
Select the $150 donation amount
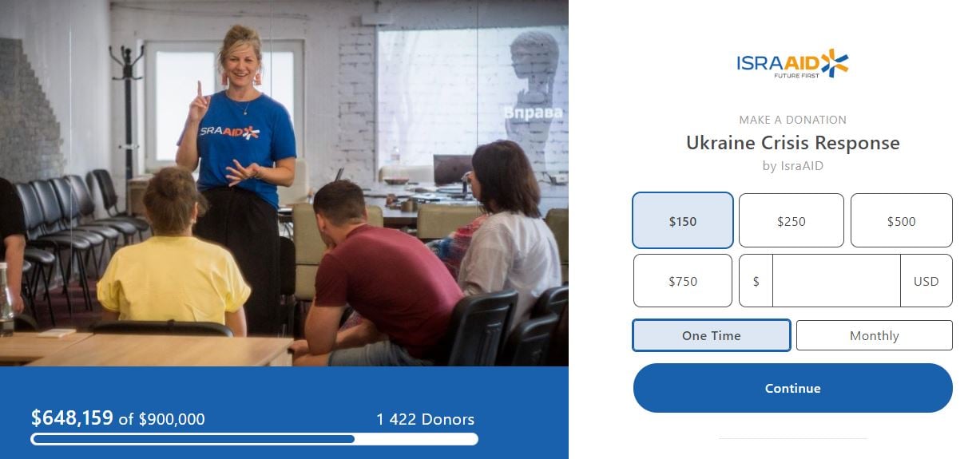(x=683, y=221)
